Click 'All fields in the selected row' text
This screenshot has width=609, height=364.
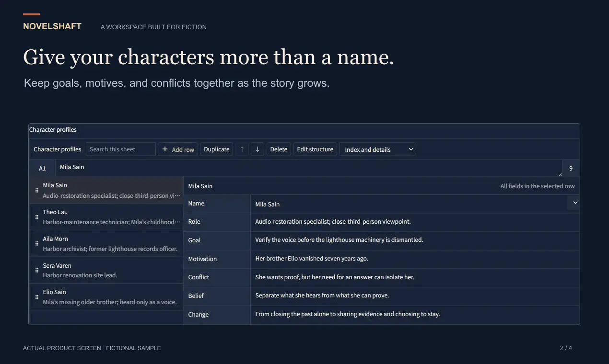coord(538,186)
